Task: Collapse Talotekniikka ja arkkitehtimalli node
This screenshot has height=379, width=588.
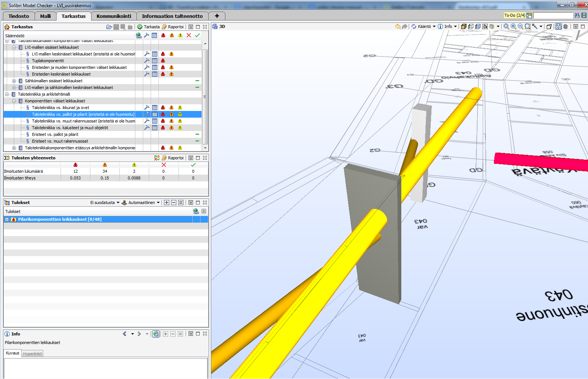Action: (7, 94)
